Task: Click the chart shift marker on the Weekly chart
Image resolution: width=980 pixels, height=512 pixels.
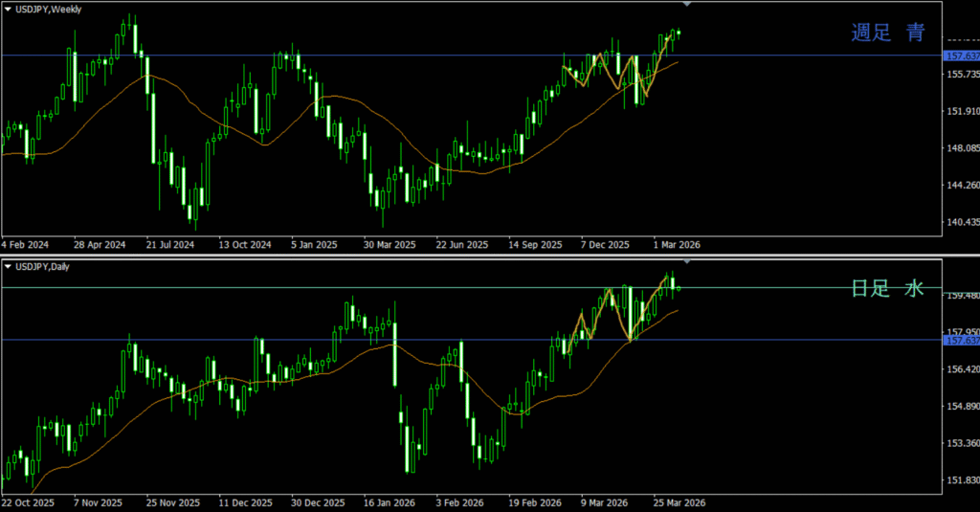Action: click(686, 6)
